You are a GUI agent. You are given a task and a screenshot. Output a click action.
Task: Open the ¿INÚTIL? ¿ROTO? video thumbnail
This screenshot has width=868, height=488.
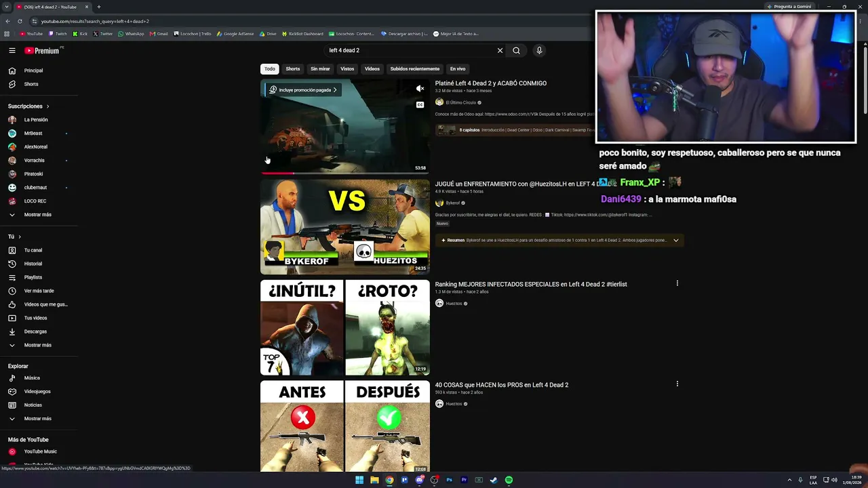pyautogui.click(x=345, y=327)
